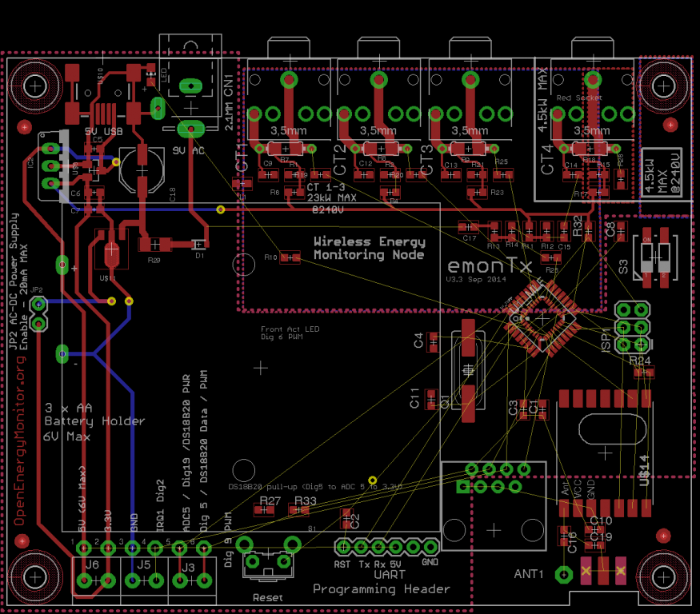Select the crystal oscillator between C4 and C11
The width and height of the screenshot is (700, 614).
[468, 370]
